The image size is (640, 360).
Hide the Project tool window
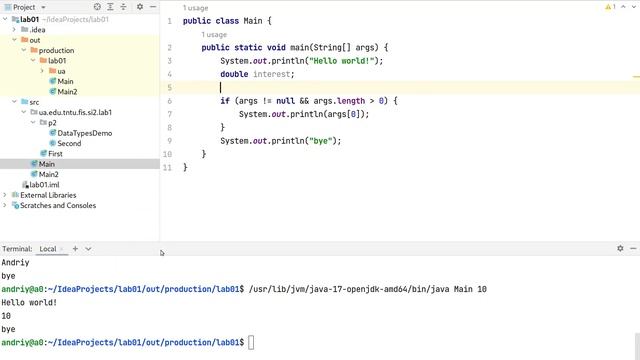pos(153,7)
